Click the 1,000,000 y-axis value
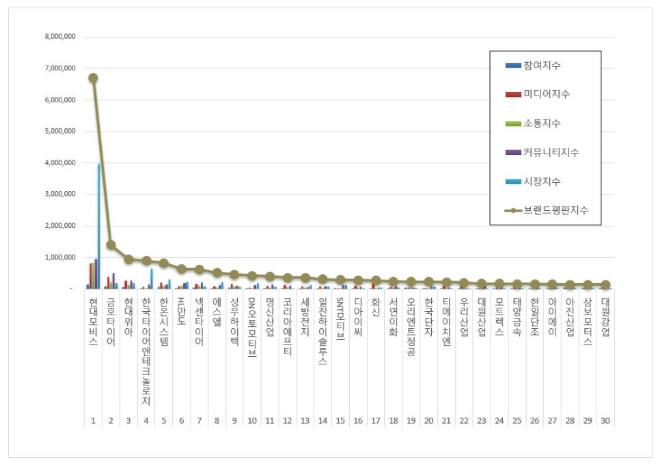This screenshot has height=466, width=660. pos(59,257)
